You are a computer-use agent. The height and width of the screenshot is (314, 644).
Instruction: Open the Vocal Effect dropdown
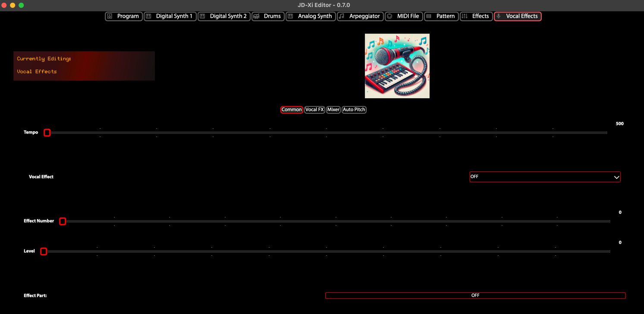tap(545, 177)
